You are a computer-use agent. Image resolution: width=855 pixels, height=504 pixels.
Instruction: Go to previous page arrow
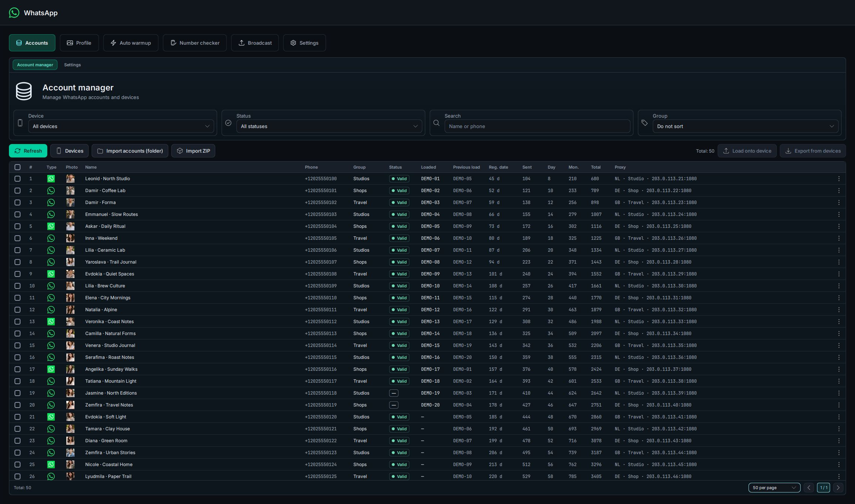(808, 488)
